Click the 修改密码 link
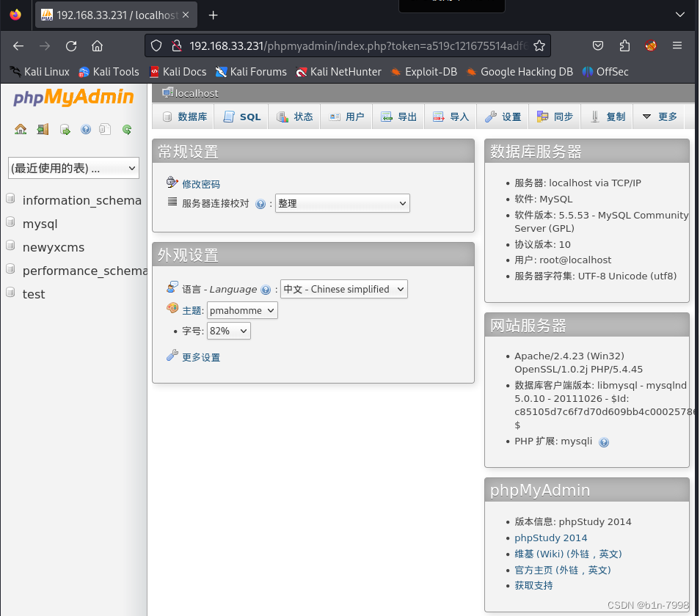Viewport: 700px width, 616px height. (x=201, y=184)
